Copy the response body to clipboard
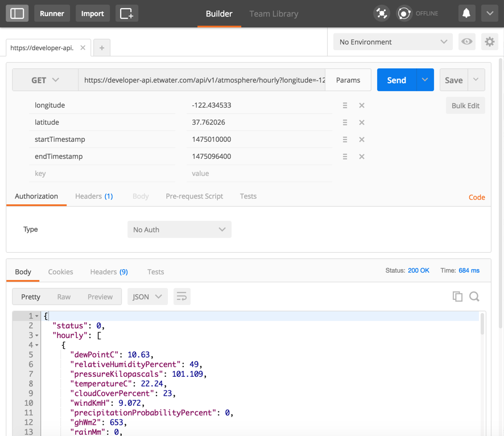The width and height of the screenshot is (504, 436). (457, 297)
